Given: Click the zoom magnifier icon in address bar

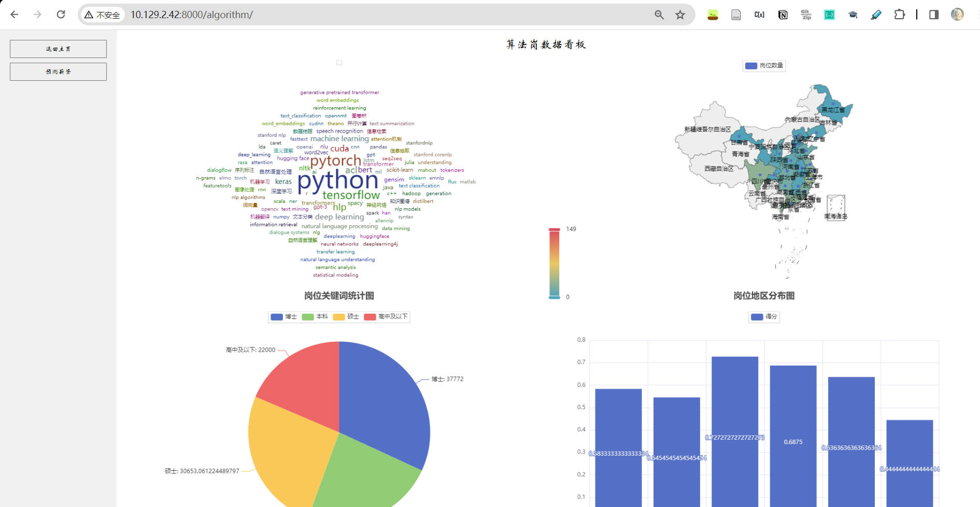Looking at the screenshot, I should click(659, 15).
